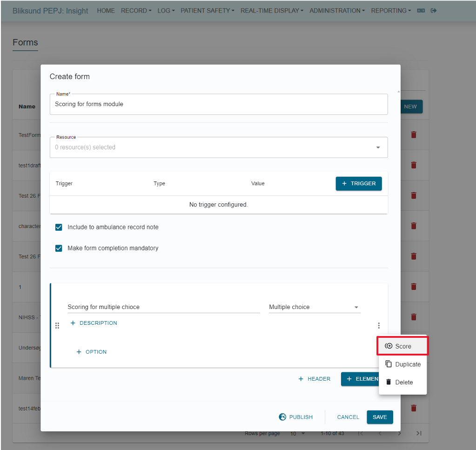
Task: Click the globe icon beside Publish
Action: coord(282,417)
